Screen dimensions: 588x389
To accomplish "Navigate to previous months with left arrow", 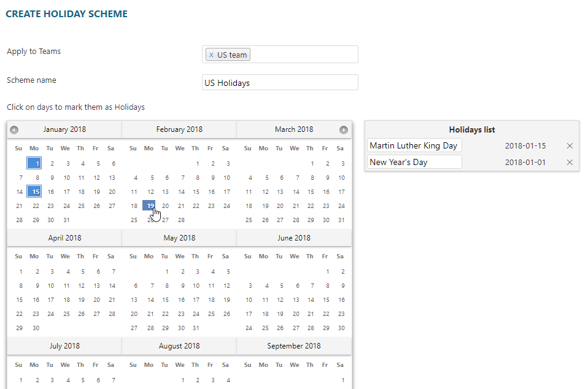I will pyautogui.click(x=14, y=129).
